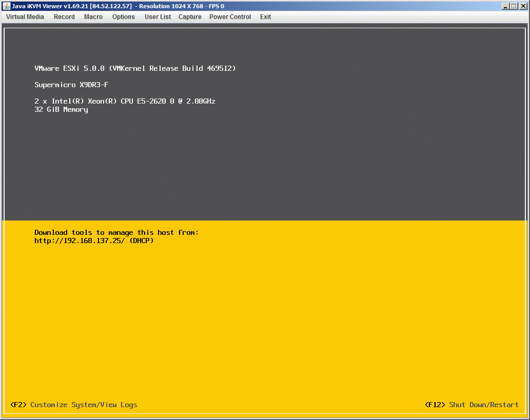Open the Record menu

click(x=64, y=17)
